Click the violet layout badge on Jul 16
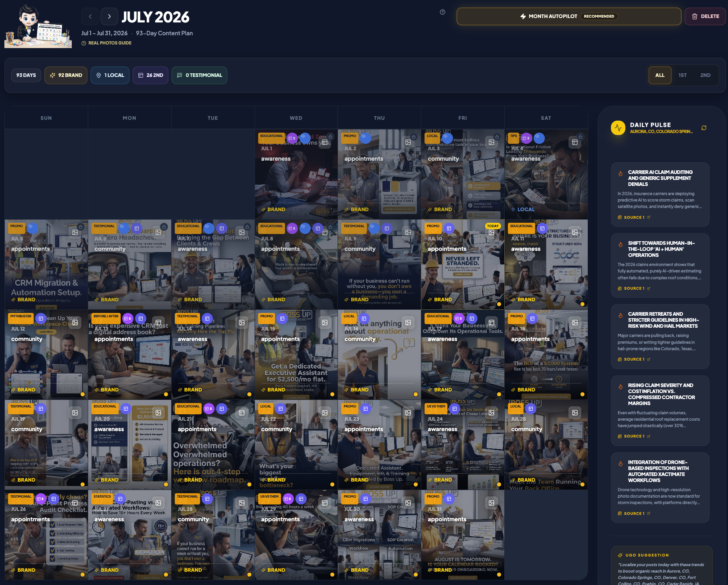728x585 pixels. pyautogui.click(x=364, y=319)
